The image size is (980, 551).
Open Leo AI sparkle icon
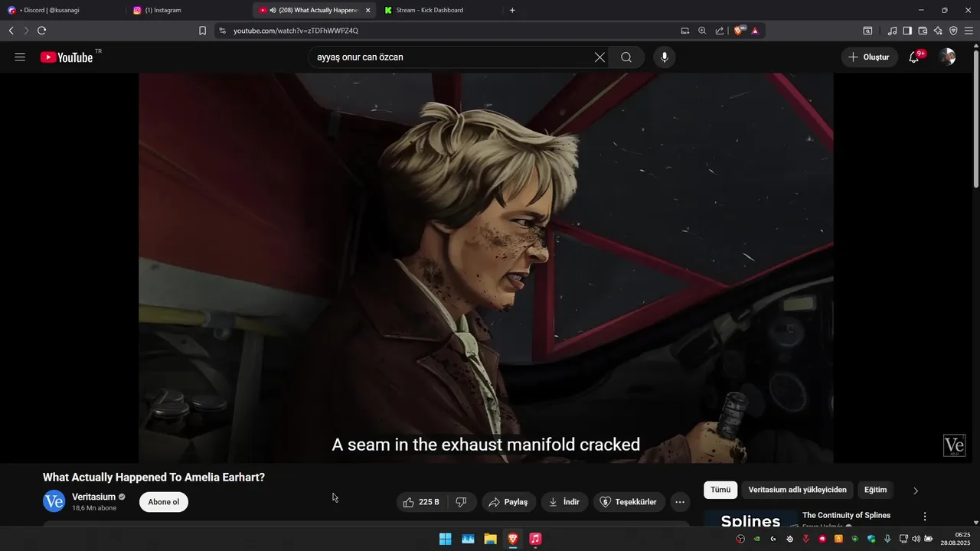coord(938,31)
